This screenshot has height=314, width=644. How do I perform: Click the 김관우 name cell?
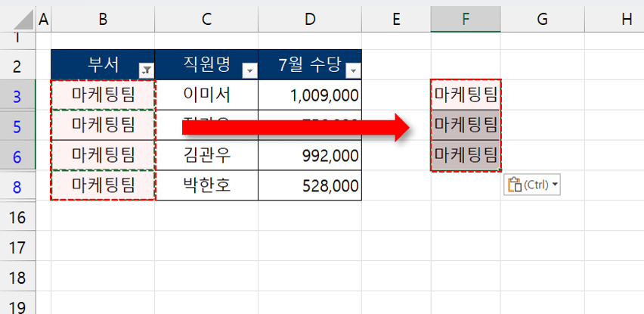[x=206, y=156]
